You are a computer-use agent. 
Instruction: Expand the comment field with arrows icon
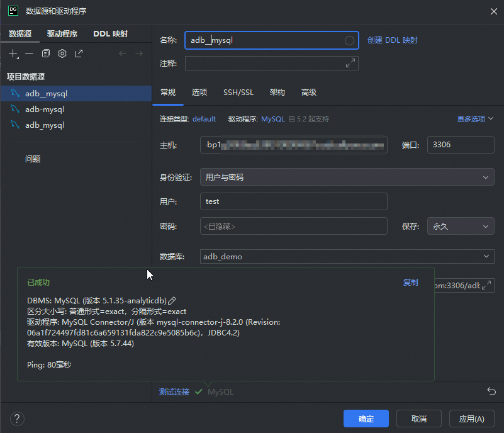point(350,63)
